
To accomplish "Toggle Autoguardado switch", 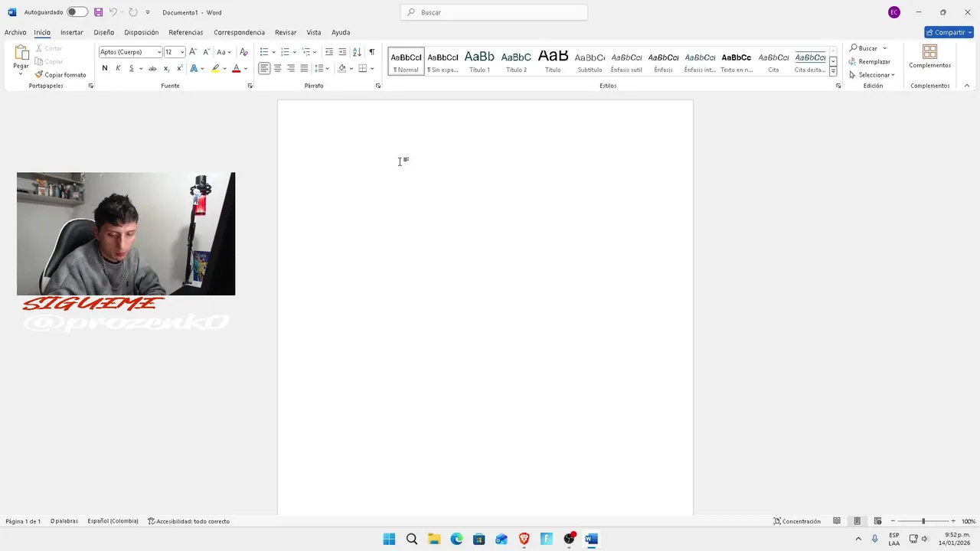I will [77, 12].
